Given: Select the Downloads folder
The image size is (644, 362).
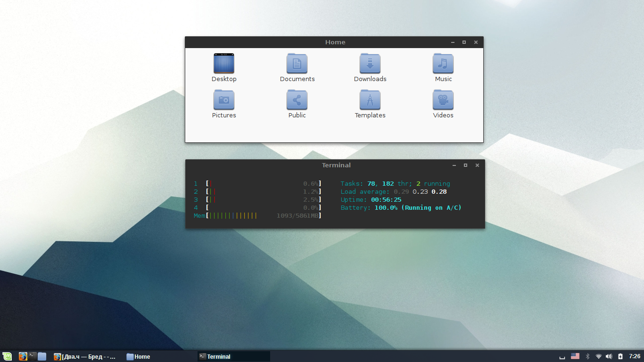Looking at the screenshot, I should point(370,64).
